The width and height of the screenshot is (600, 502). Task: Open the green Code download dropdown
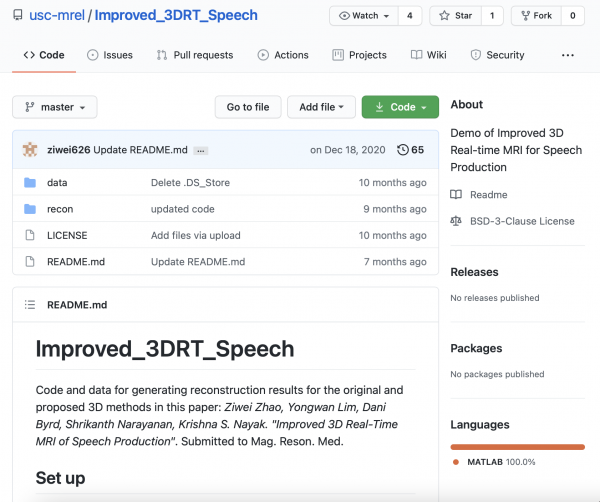pos(400,107)
